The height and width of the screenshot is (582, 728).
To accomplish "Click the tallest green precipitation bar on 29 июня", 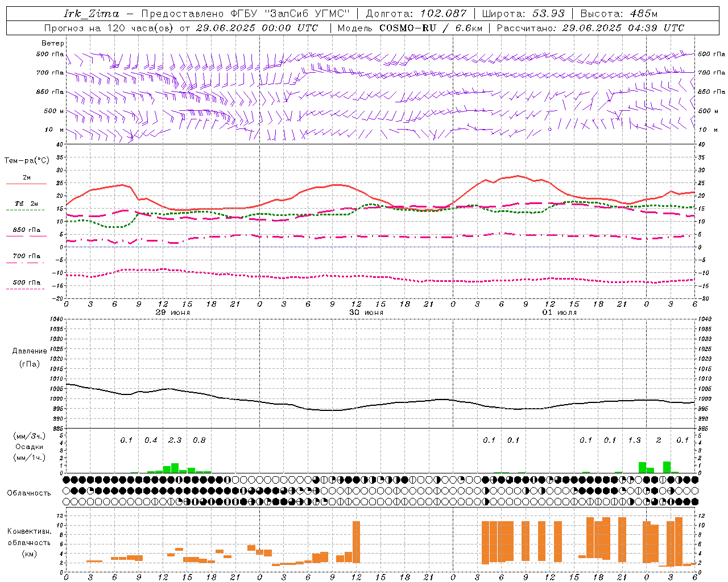I will [175, 468].
